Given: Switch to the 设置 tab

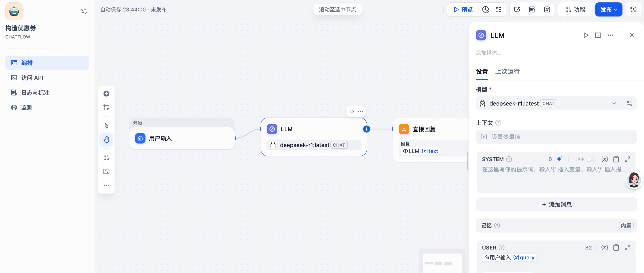Looking at the screenshot, I should coord(482,71).
